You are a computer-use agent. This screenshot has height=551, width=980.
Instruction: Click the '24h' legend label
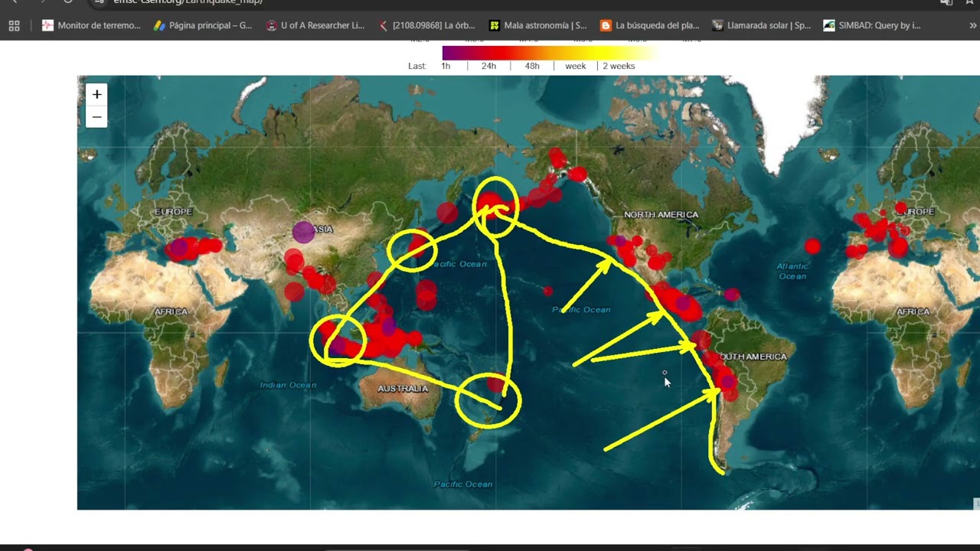488,66
